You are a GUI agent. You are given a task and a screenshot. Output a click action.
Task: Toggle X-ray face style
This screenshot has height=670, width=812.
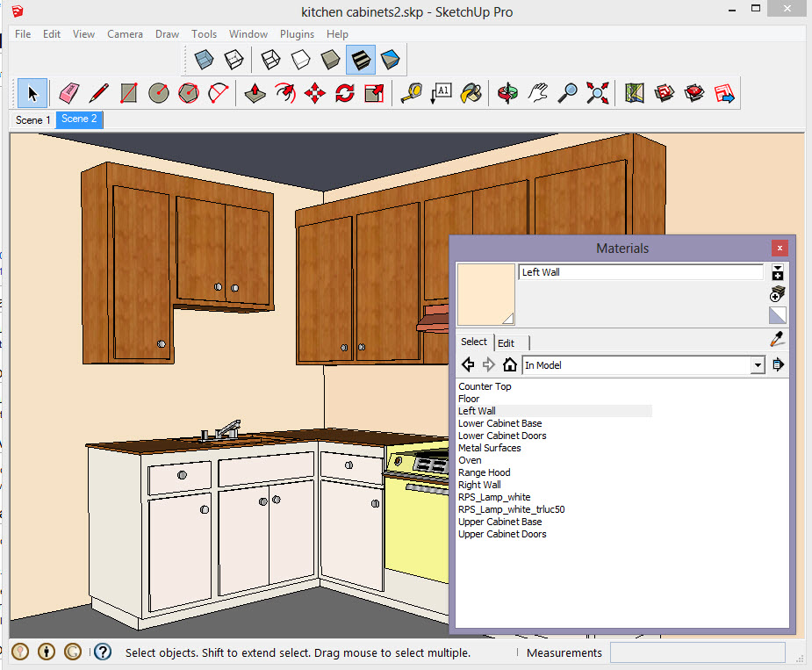(204, 60)
